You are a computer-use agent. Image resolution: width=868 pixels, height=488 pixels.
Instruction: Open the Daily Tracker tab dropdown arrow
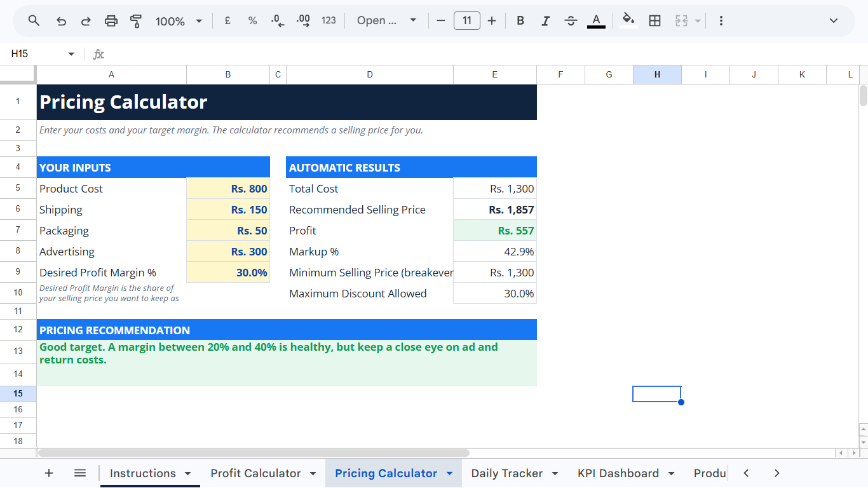[x=555, y=474]
